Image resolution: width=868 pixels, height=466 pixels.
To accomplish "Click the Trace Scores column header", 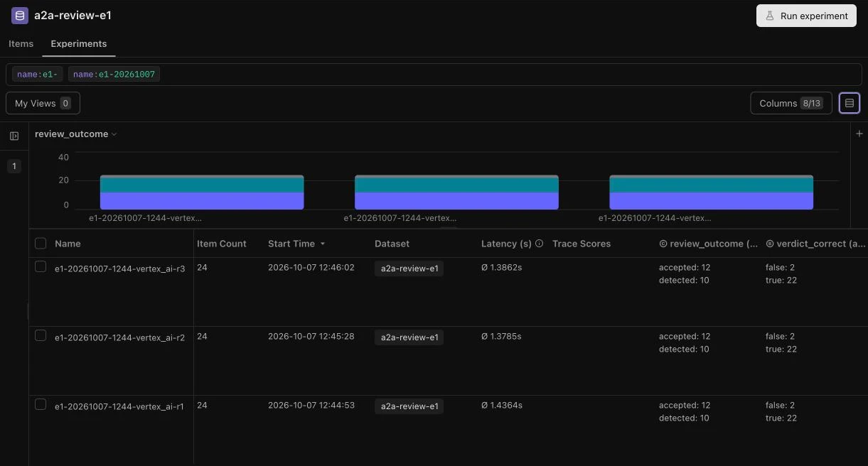I will coord(582,244).
